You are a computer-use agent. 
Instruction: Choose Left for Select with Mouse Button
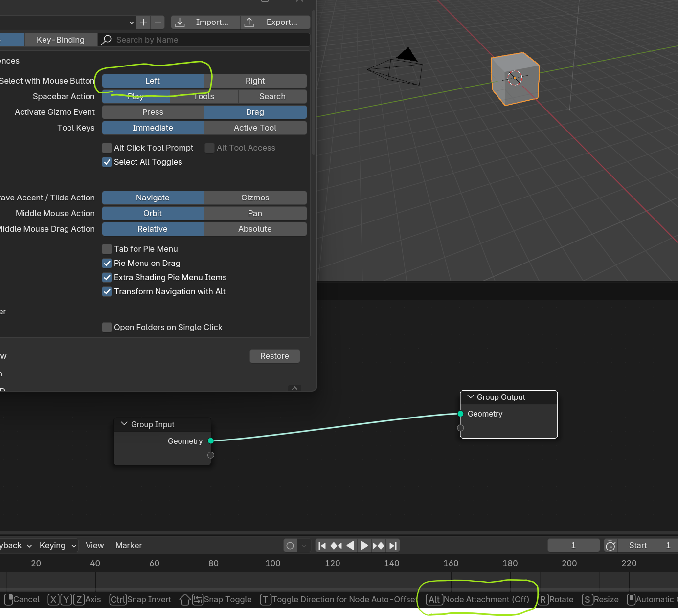click(153, 81)
